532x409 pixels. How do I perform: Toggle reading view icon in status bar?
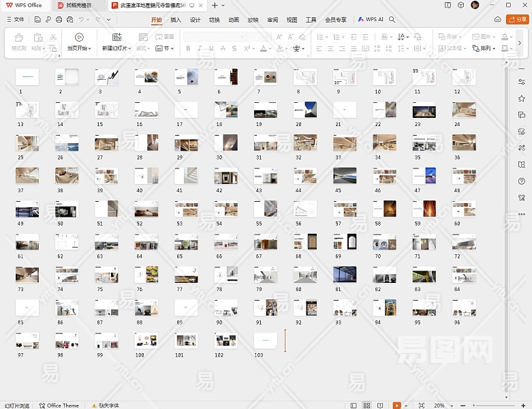tap(379, 405)
